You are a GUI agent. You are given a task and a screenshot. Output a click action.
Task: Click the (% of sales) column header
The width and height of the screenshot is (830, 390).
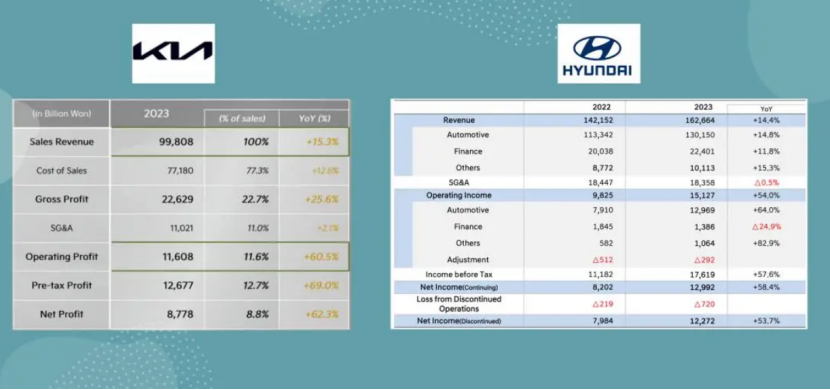[x=242, y=119]
